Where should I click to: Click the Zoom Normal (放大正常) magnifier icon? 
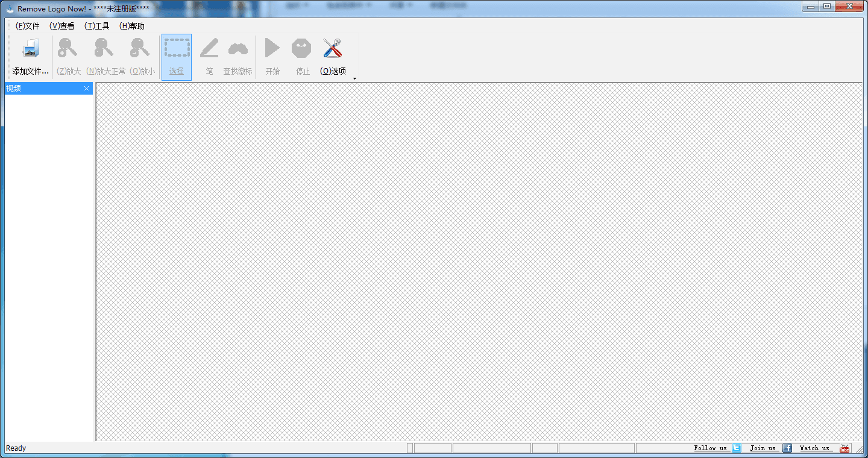click(x=104, y=48)
